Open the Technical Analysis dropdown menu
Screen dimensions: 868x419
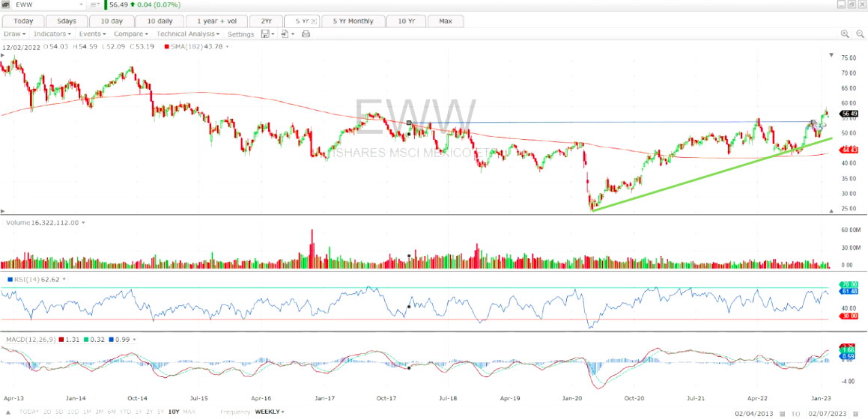[188, 34]
